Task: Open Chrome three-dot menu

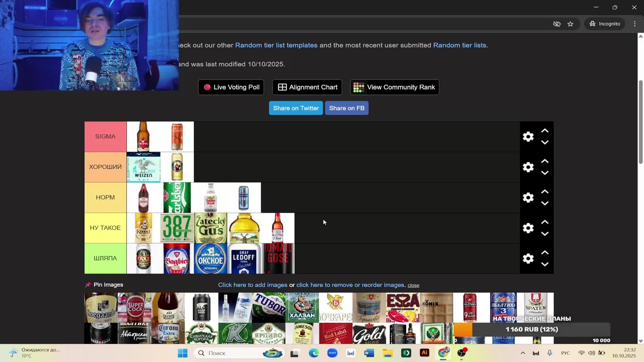Action: [634, 24]
